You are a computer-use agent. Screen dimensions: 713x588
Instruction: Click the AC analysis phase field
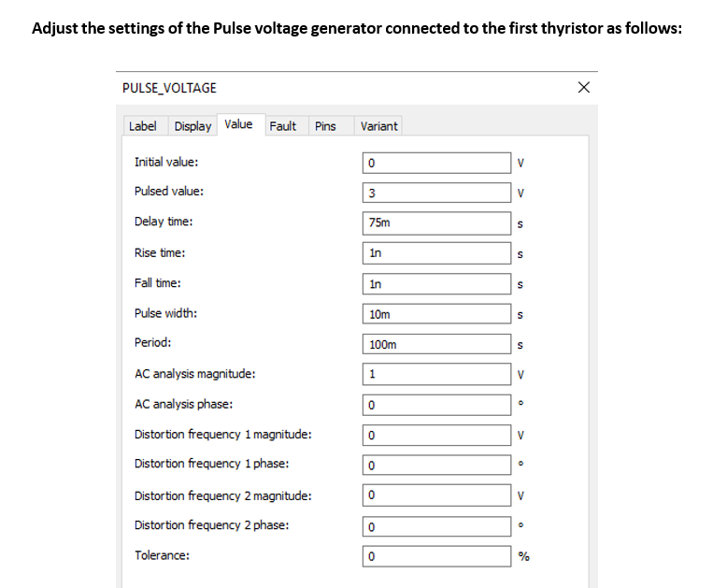[x=437, y=405]
